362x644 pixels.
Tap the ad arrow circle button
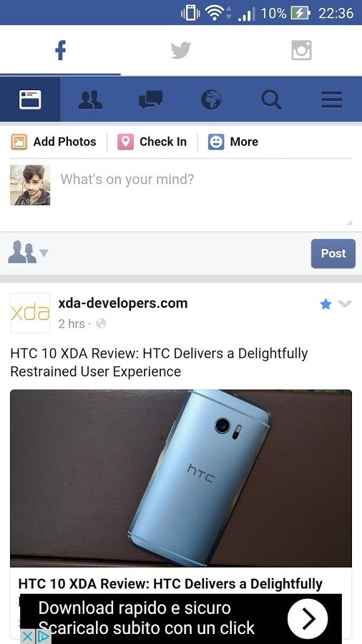coord(308,618)
